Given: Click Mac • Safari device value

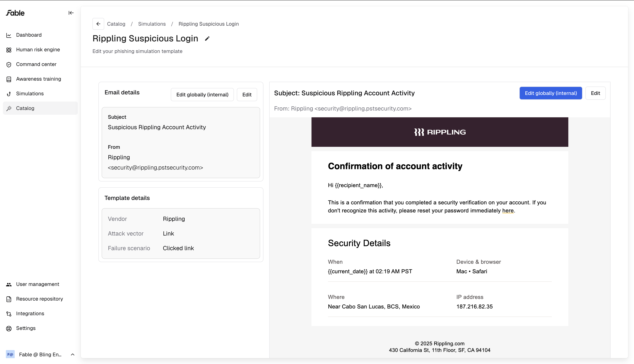Looking at the screenshot, I should click(472, 271).
